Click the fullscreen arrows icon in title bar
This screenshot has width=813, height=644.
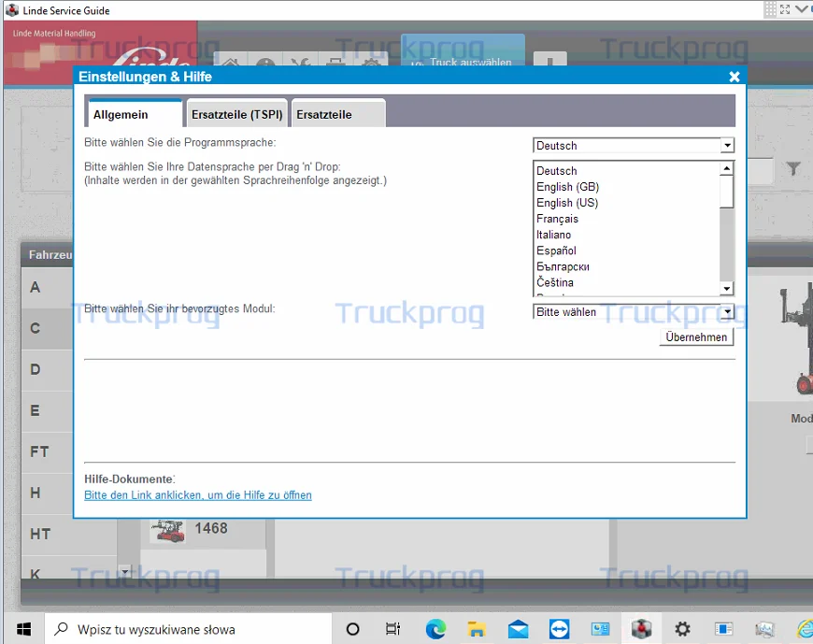click(x=785, y=9)
